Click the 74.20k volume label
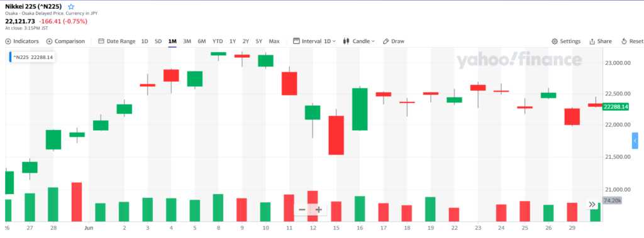 pos(612,201)
